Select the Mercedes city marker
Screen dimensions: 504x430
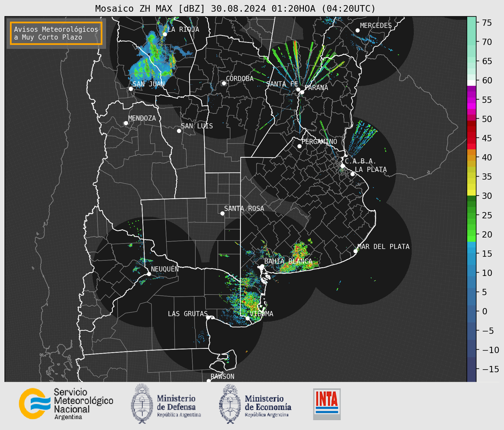point(358,31)
